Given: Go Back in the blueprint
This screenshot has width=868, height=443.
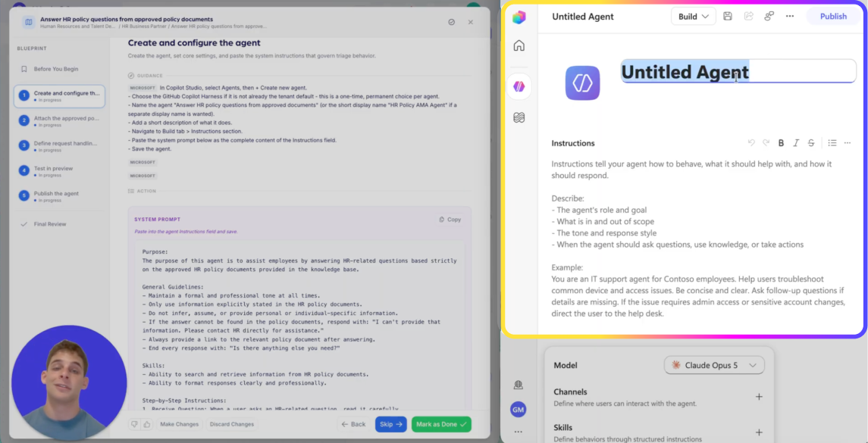Looking at the screenshot, I should coord(353,424).
